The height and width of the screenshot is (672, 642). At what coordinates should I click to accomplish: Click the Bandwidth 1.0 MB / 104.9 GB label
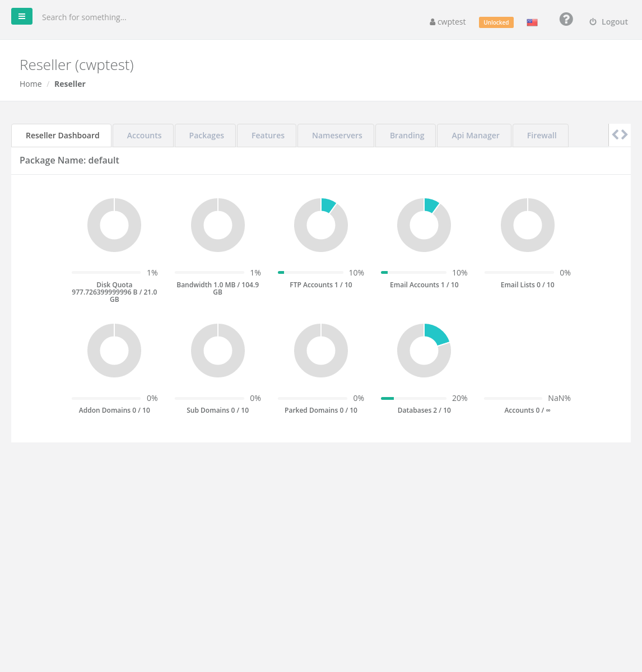[x=218, y=288]
